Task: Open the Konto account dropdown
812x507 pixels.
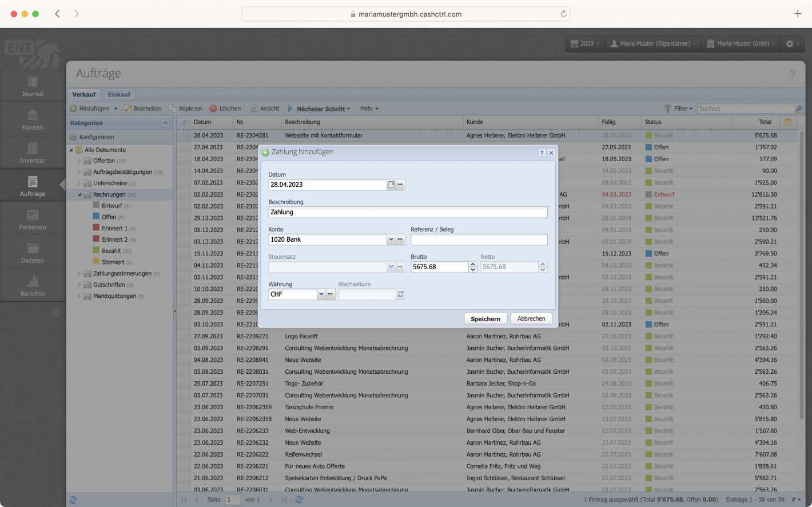Action: pyautogui.click(x=391, y=239)
